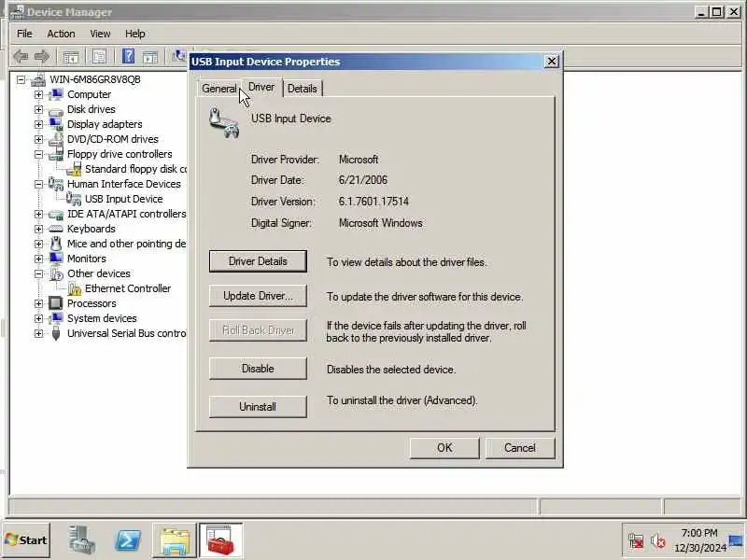The height and width of the screenshot is (560, 747).
Task: Select Ethernet Controller in the tree
Action: (128, 288)
